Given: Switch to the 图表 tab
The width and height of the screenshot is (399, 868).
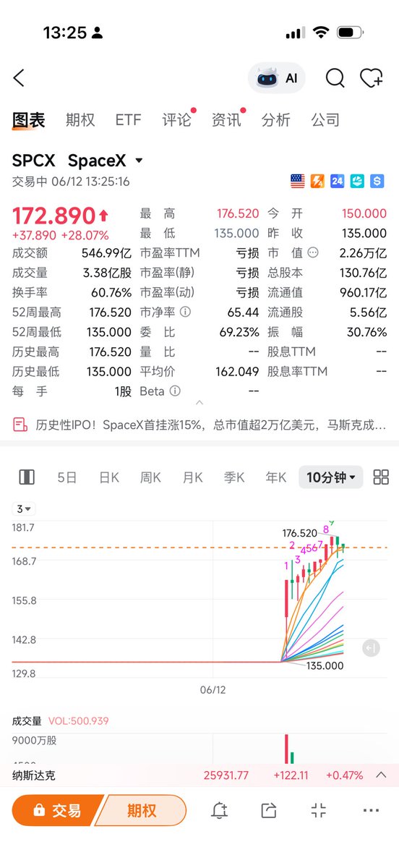Looking at the screenshot, I should click(x=29, y=120).
